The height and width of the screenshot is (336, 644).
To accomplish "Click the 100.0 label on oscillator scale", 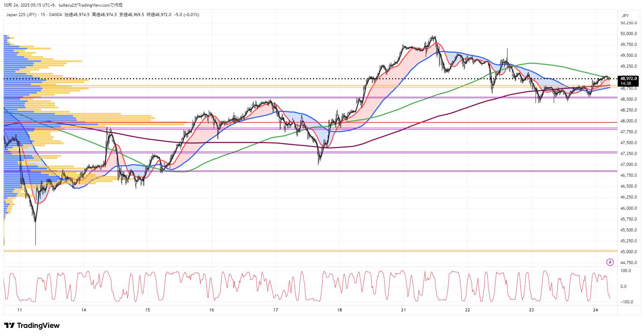I will coord(625,271).
